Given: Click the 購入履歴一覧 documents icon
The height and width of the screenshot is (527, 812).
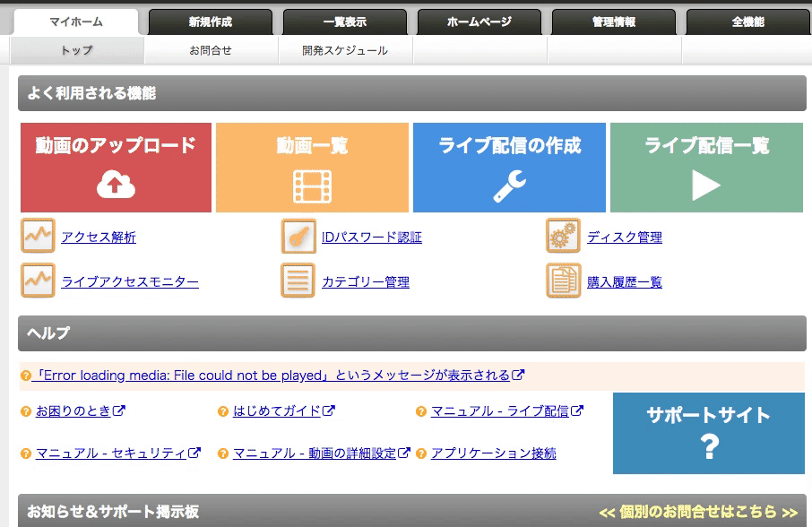Looking at the screenshot, I should 563,281.
